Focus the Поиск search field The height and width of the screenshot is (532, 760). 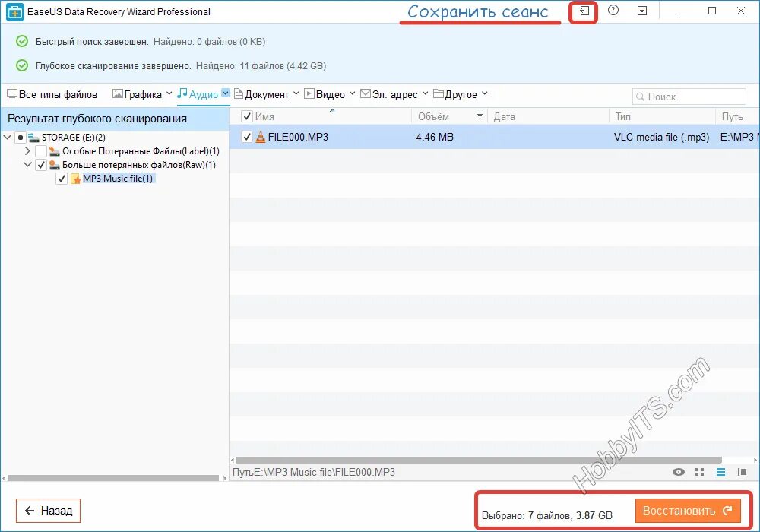click(689, 97)
